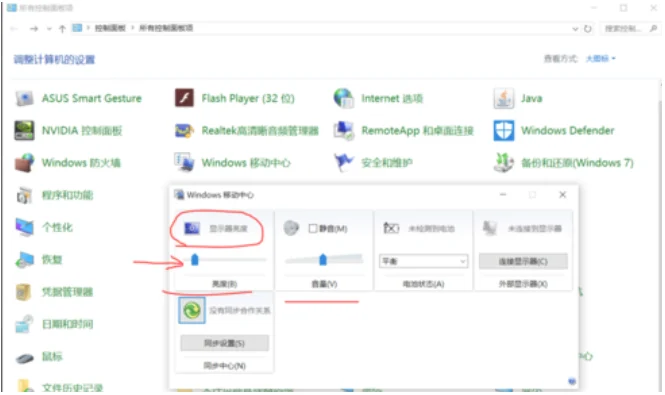This screenshot has height=395, width=665.
Task: Open 个性化 icon
Action: [24, 227]
